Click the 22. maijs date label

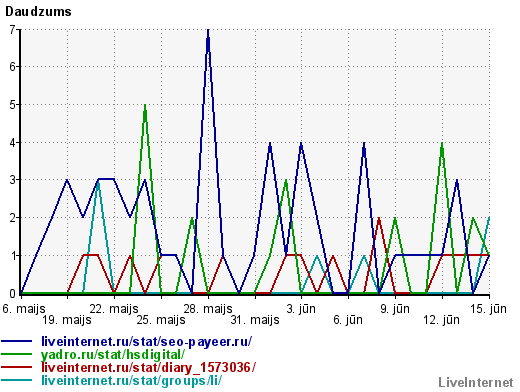tap(114, 309)
